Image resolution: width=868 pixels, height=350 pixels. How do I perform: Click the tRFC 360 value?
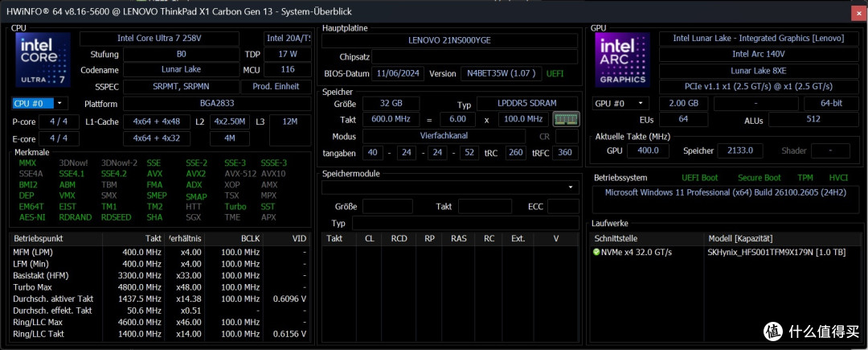(x=565, y=153)
